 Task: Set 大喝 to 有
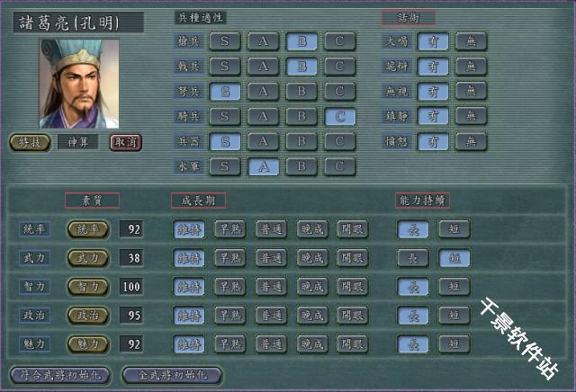433,41
